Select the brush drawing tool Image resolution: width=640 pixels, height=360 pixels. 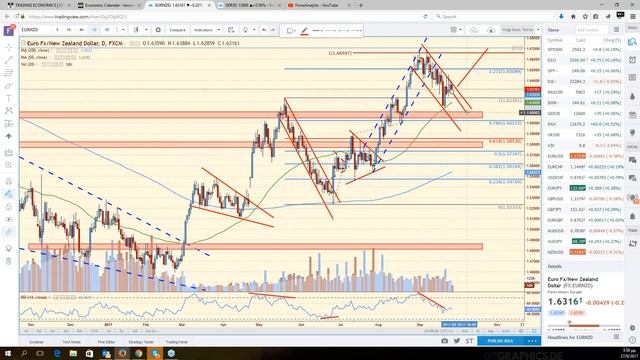click(9, 86)
